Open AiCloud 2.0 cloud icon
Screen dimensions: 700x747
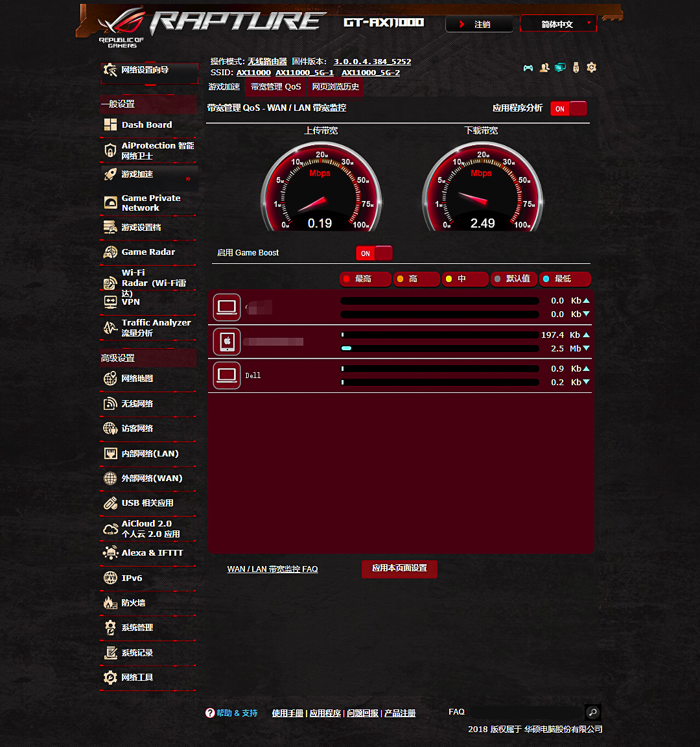click(x=110, y=529)
